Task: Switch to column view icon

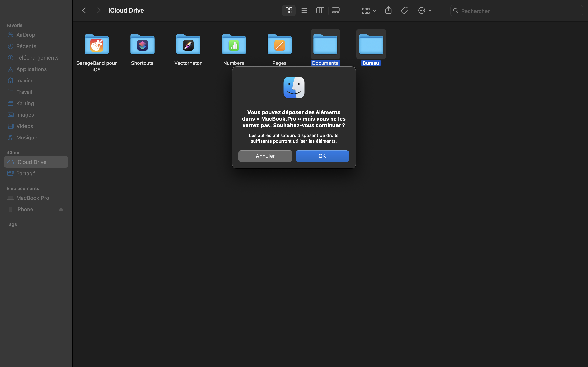Action: [x=320, y=10]
